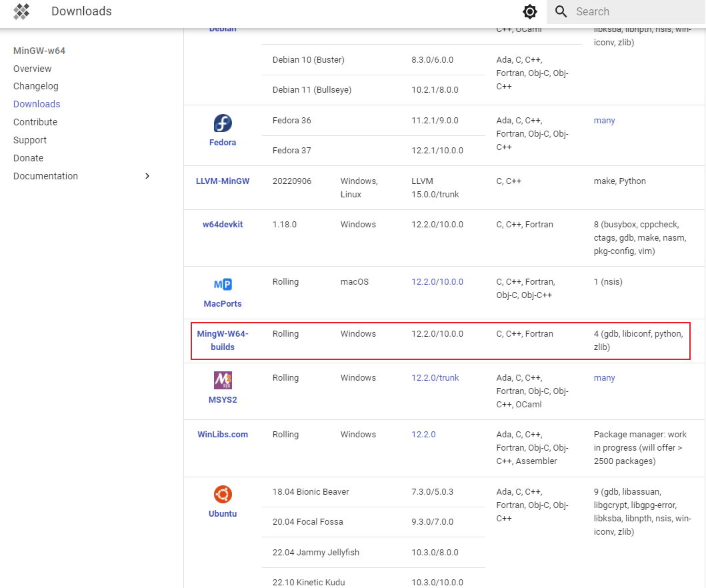Select the '12.2.1/10.0.0' Fedora 37 version cell

point(437,151)
